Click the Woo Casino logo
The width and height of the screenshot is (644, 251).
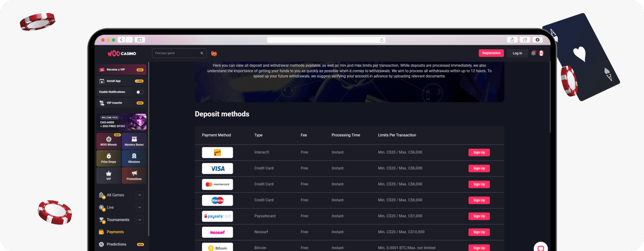coord(122,53)
